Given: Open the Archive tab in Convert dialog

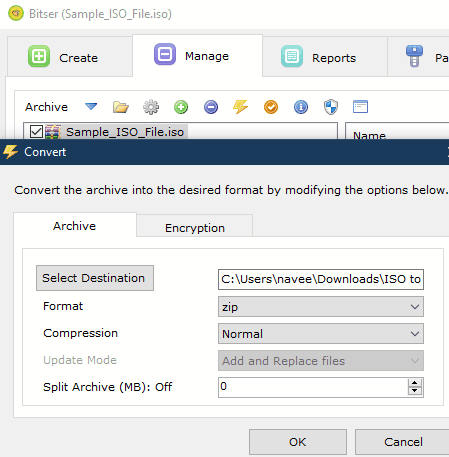Looking at the screenshot, I should [75, 226].
